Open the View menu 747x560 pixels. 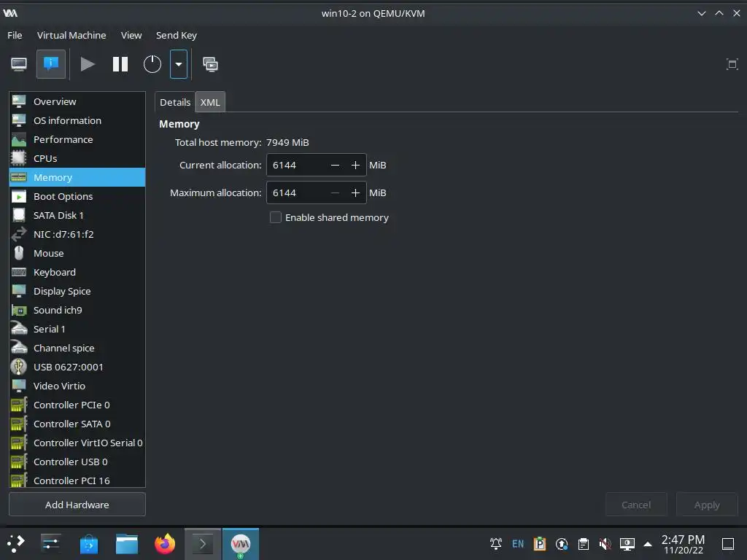[x=131, y=35]
